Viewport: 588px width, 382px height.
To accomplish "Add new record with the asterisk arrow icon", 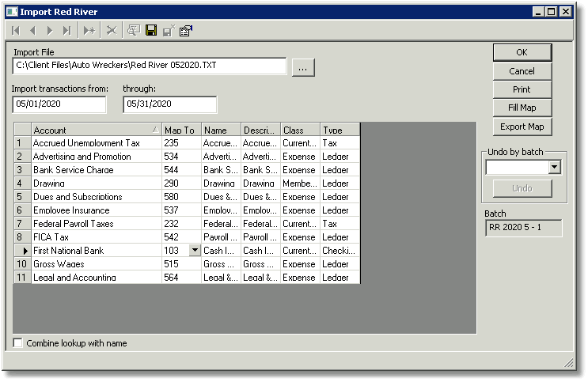I will click(89, 31).
